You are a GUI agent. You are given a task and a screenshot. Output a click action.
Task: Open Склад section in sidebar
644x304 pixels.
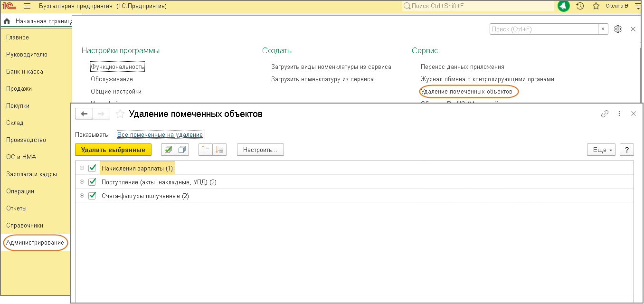[15, 123]
